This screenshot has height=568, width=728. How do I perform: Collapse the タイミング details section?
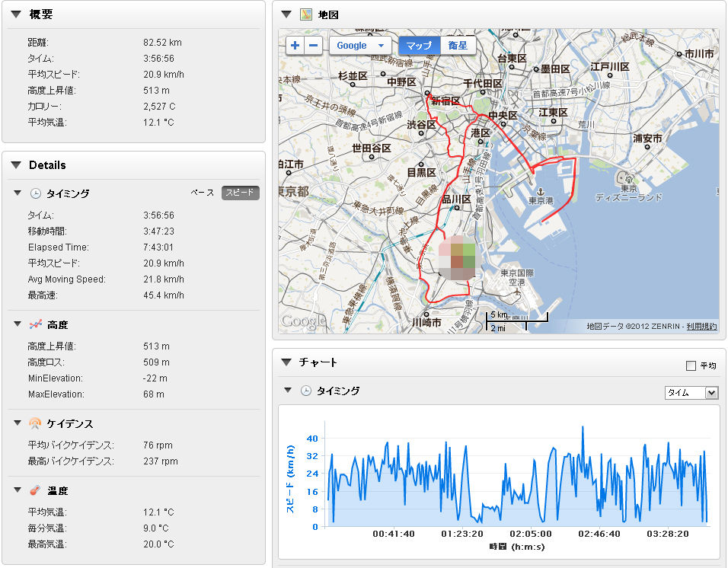(18, 193)
